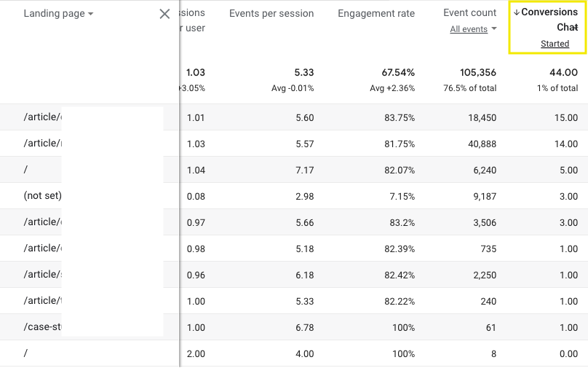Sort by Event count column header

[x=469, y=13]
